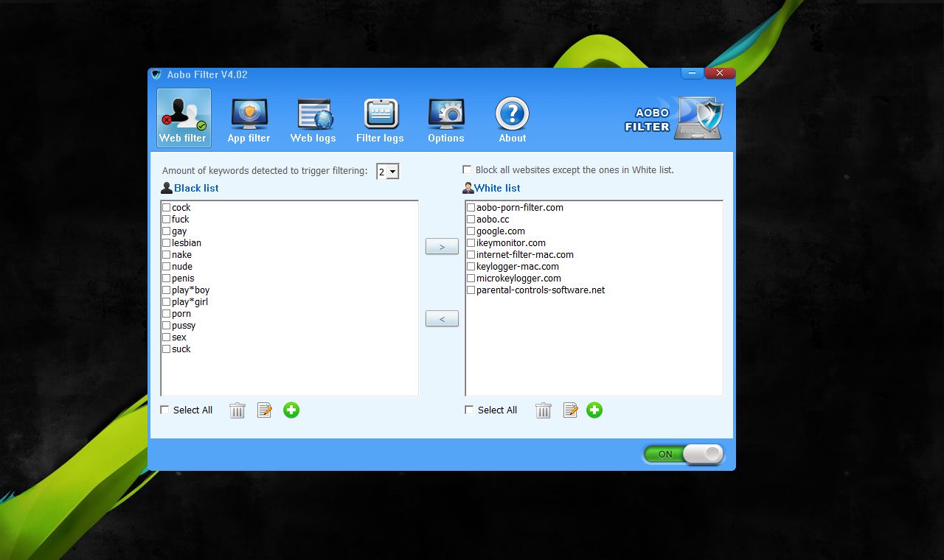Check the ikeymonitor.com checkbox
Image resolution: width=944 pixels, height=560 pixels.
coord(471,243)
